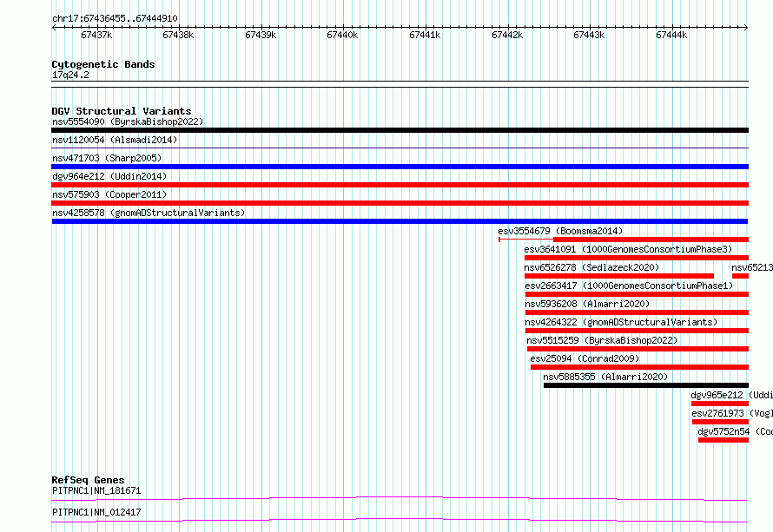Click the red bar under esv3641091
The width and height of the screenshot is (773, 532).
637,258
